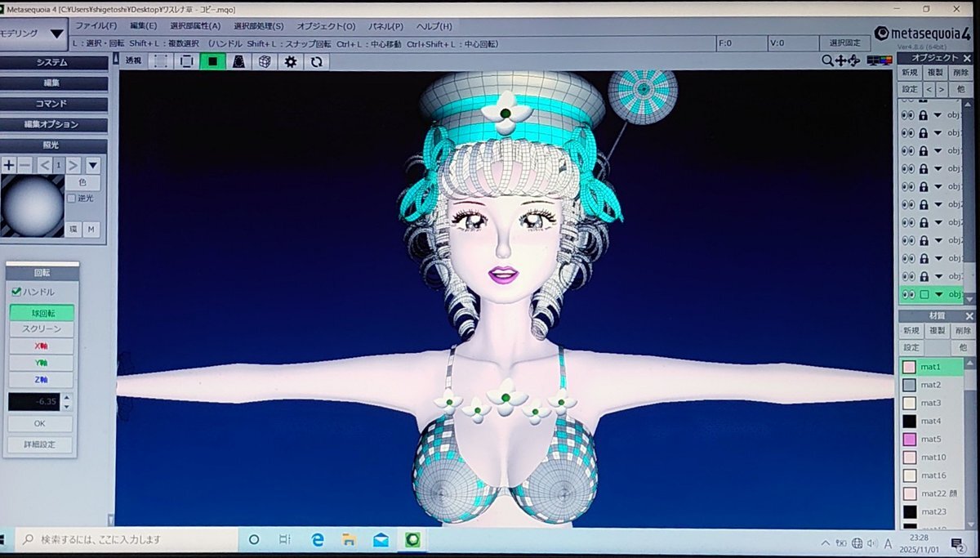Expand the システム panel header
Image resolution: width=980 pixels, height=558 pixels.
pyautogui.click(x=54, y=63)
